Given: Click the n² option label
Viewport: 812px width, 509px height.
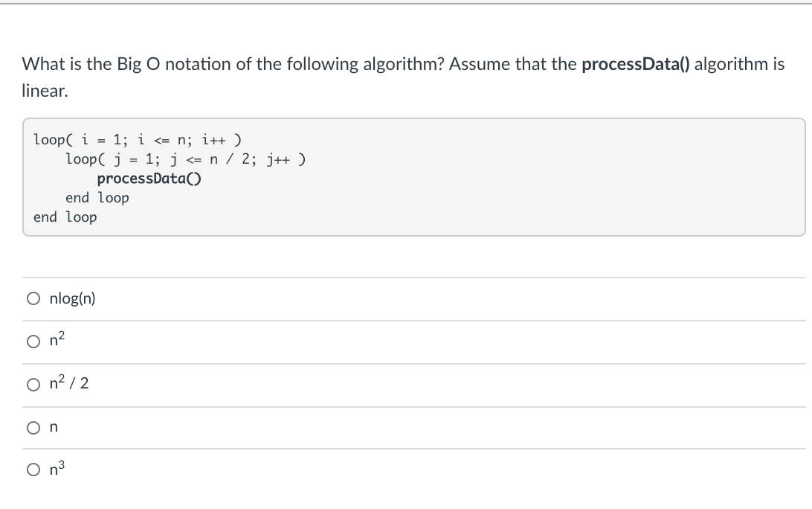Looking at the screenshot, I should pos(55,340).
